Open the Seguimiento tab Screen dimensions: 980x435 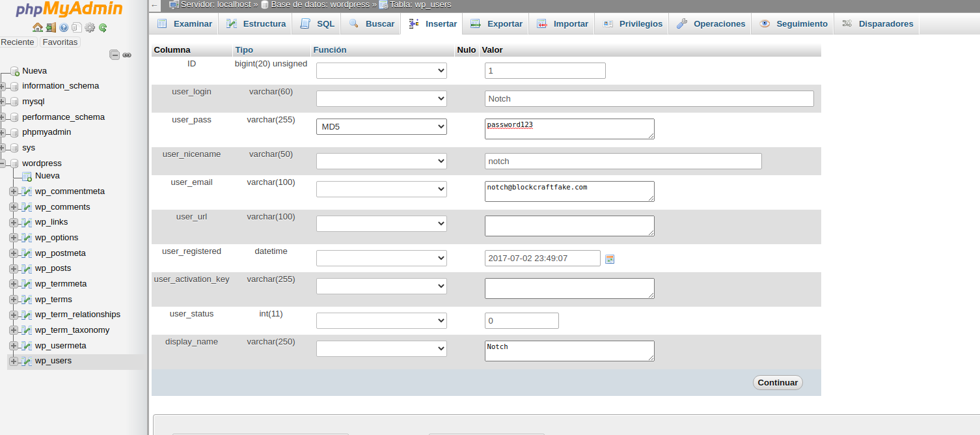click(793, 23)
